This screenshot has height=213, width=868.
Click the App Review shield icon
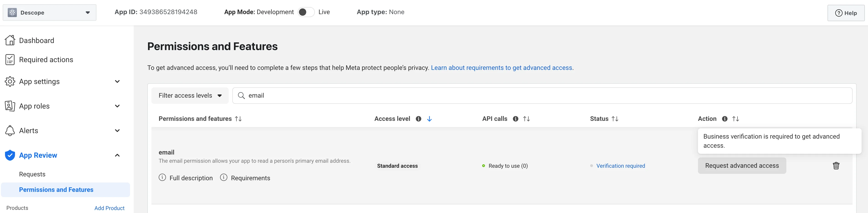[x=10, y=155]
